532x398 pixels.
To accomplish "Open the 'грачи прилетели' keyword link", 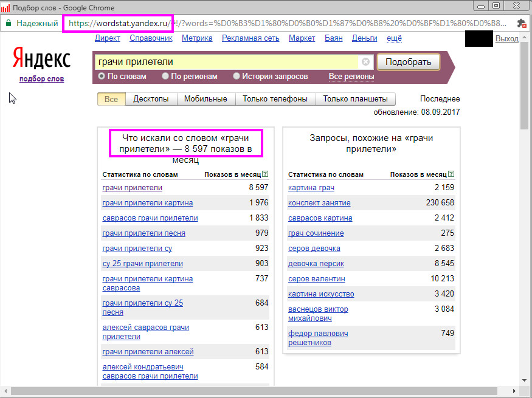I will pos(133,188).
